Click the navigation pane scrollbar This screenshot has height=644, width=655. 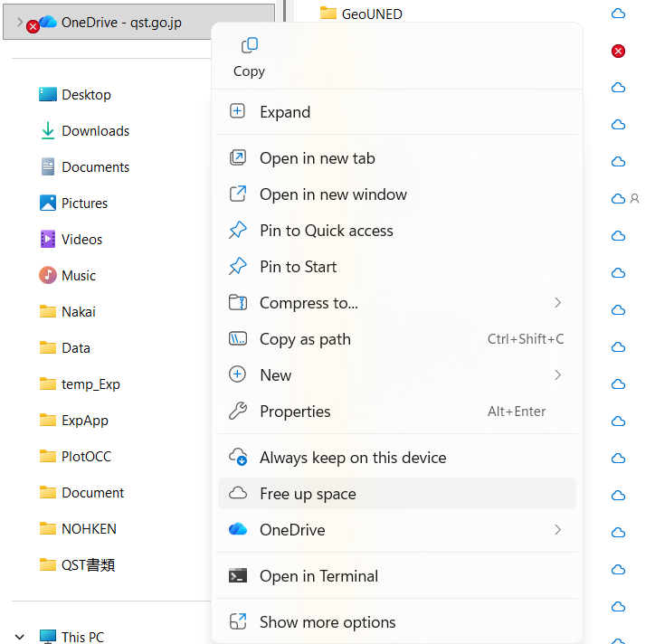click(x=284, y=11)
